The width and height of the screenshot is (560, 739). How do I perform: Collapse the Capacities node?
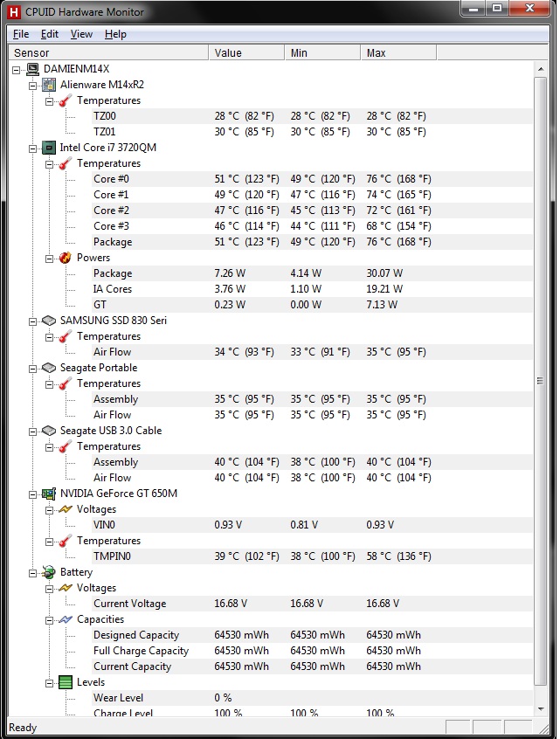(49, 620)
